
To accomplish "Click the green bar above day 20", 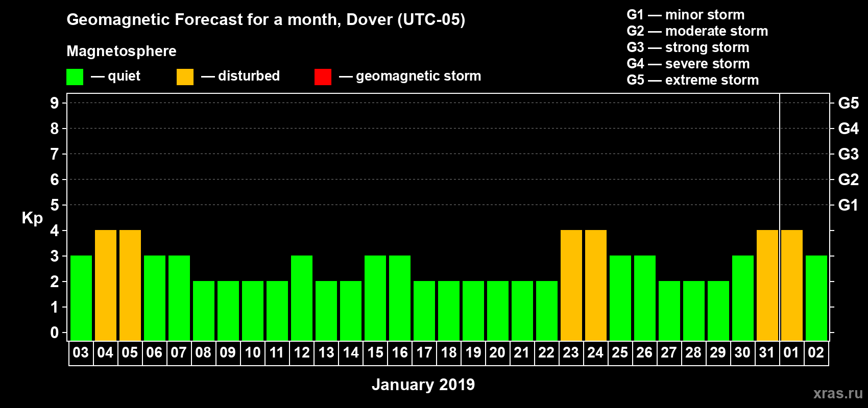I will click(x=498, y=311).
